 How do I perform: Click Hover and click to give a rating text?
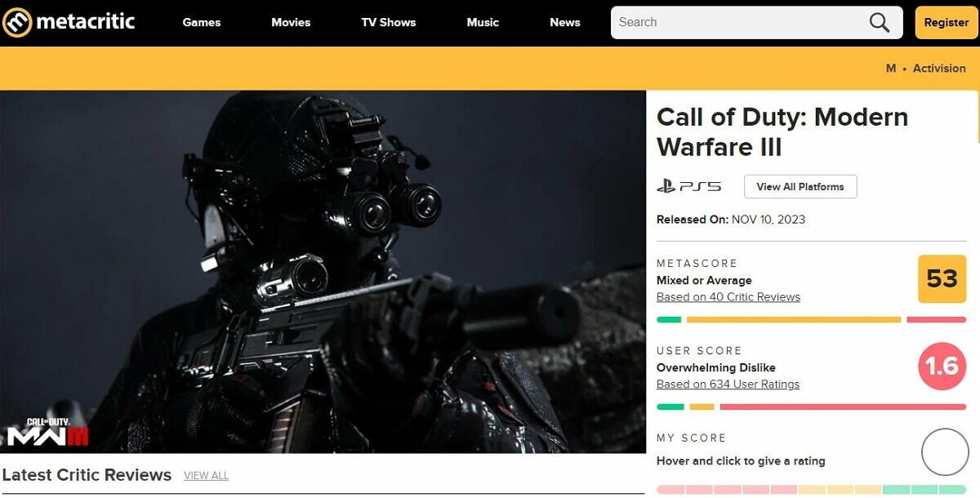(741, 461)
